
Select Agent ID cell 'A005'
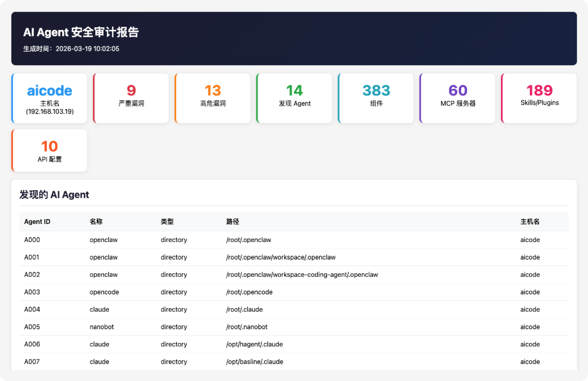pyautogui.click(x=32, y=327)
